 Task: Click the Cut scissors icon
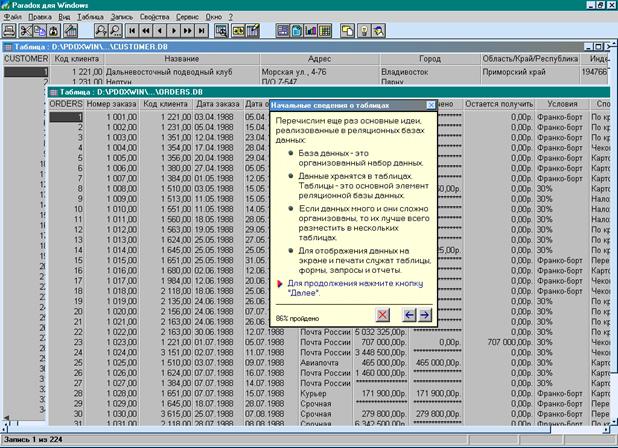pyautogui.click(x=26, y=30)
